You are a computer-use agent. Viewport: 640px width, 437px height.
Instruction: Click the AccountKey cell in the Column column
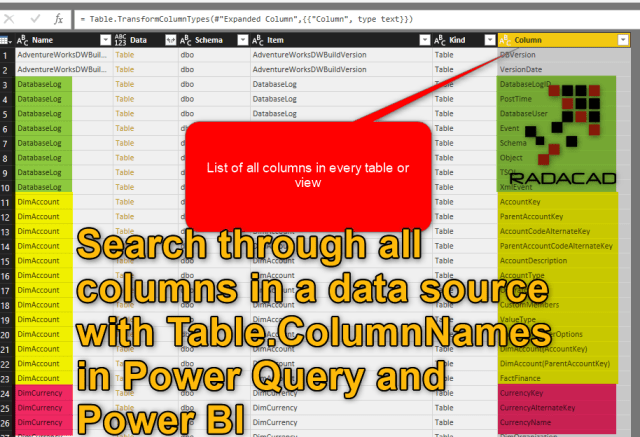point(563,202)
